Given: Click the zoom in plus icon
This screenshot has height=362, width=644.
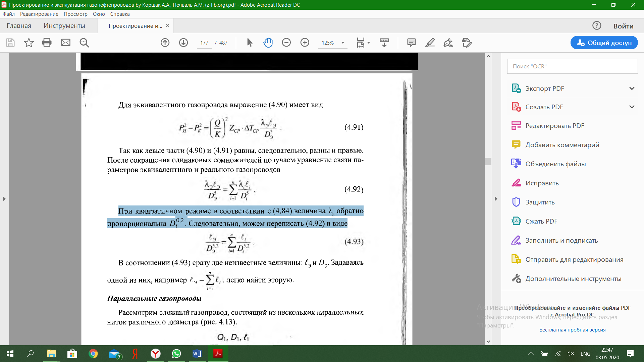Looking at the screenshot, I should [x=305, y=43].
